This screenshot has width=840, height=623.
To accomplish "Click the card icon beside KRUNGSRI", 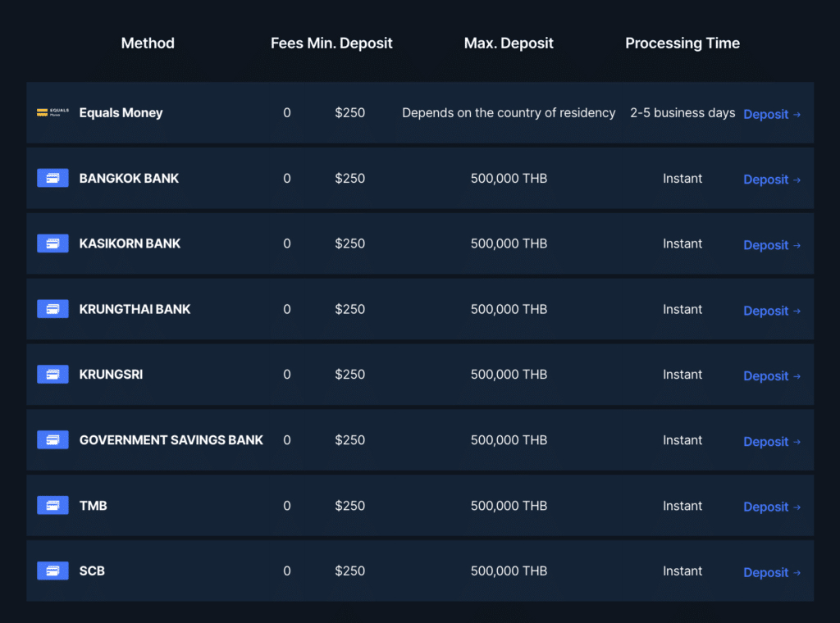I will point(52,374).
